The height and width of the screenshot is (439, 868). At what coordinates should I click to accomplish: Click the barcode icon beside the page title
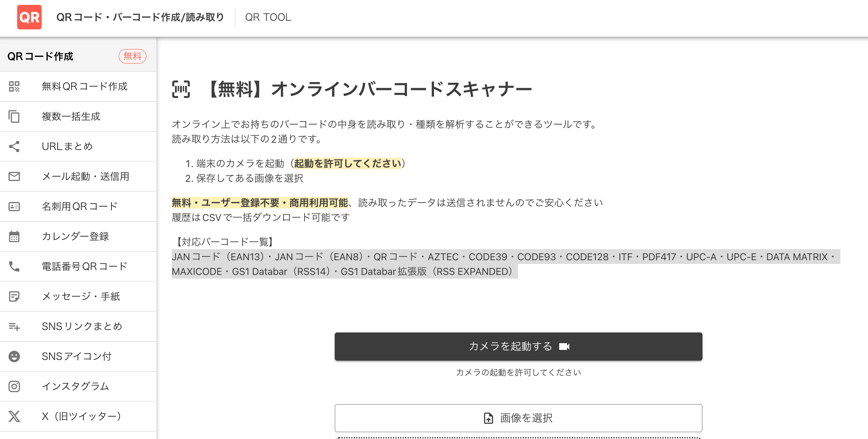coord(181,89)
